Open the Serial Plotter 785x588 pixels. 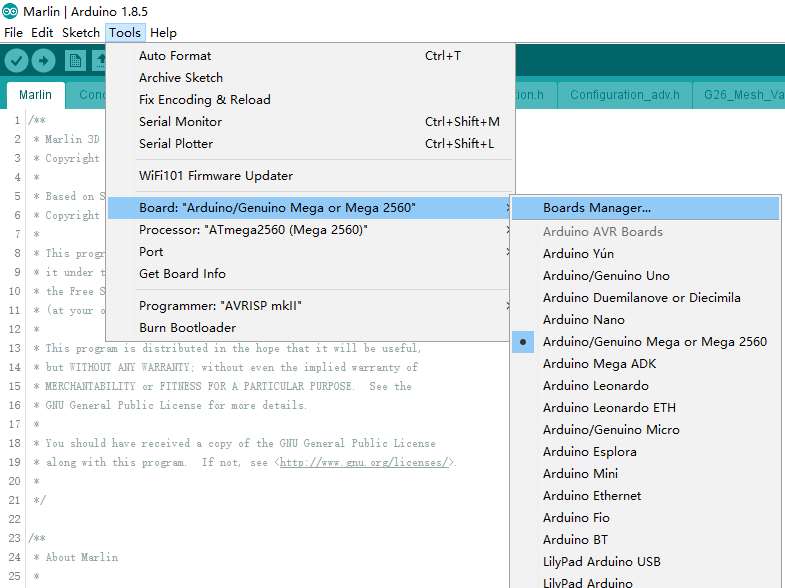point(310,144)
